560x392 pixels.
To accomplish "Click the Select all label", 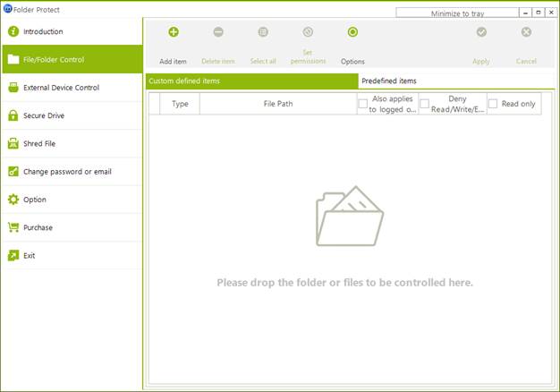I will click(x=263, y=62).
